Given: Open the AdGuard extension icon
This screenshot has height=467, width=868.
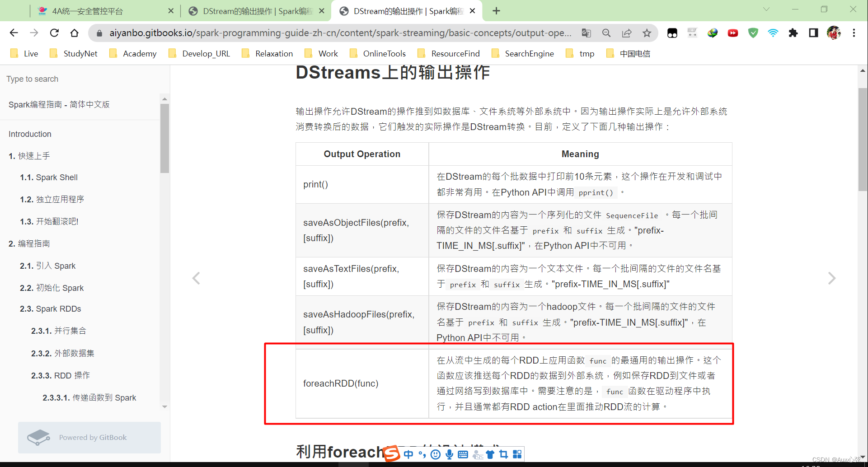Looking at the screenshot, I should point(753,33).
